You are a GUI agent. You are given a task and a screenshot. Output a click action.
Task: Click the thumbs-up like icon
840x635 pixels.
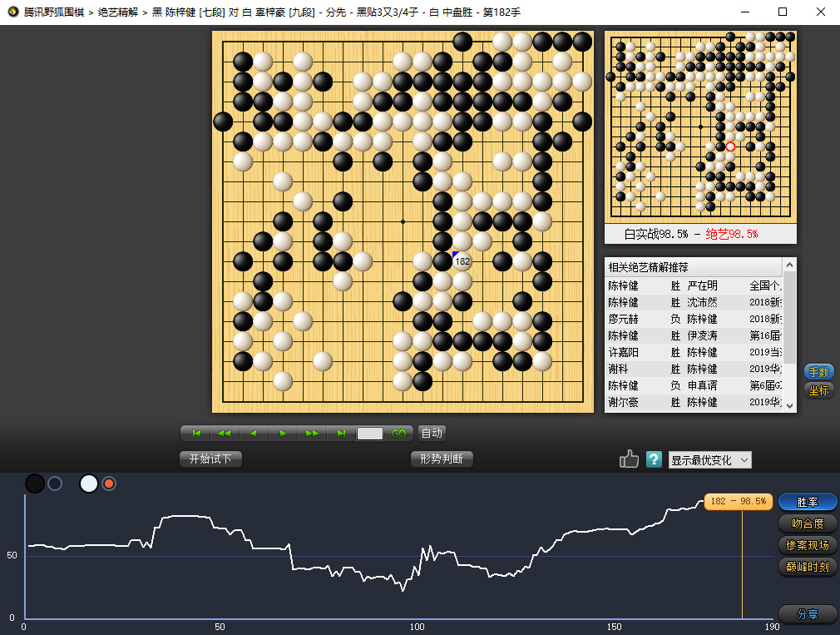629,459
